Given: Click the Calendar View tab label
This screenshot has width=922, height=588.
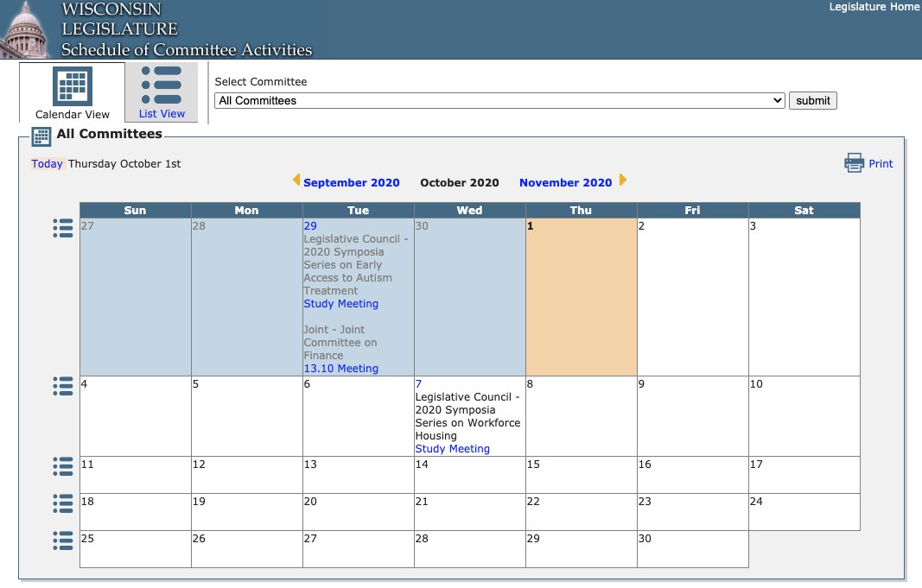Looking at the screenshot, I should (x=73, y=115).
